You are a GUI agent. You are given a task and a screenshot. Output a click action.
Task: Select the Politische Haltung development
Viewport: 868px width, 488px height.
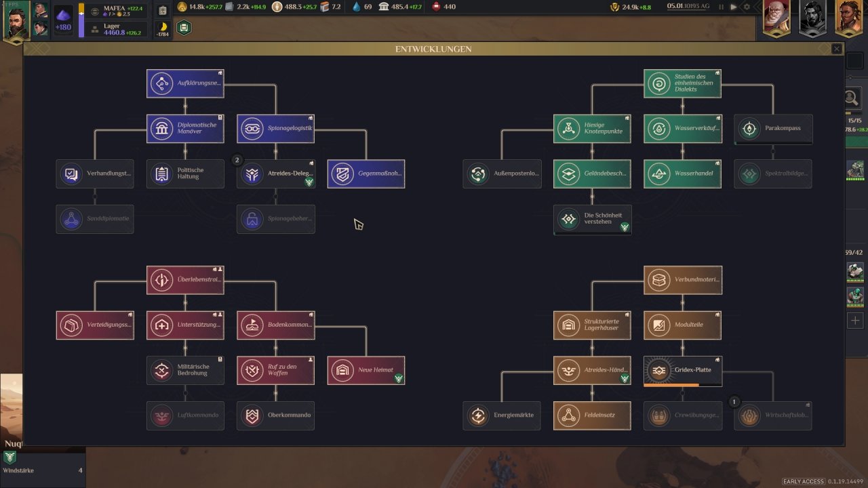pos(185,174)
